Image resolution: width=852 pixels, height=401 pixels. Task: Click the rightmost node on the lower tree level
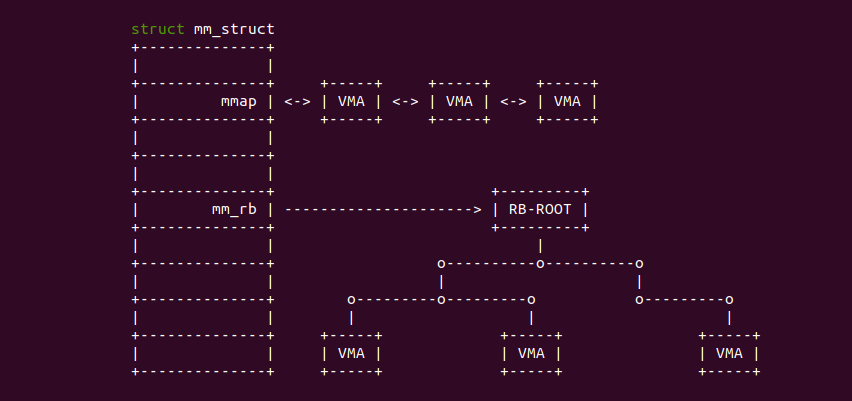tap(729, 299)
